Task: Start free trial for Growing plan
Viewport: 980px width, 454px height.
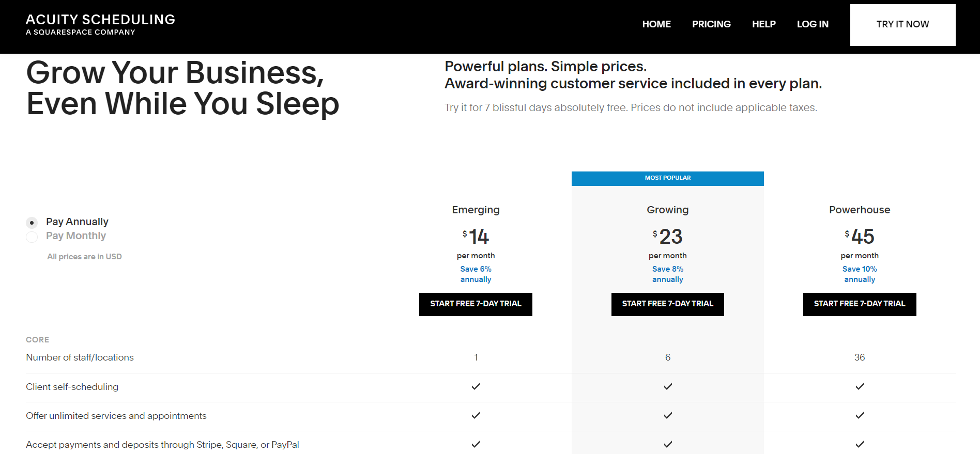Action: click(x=667, y=304)
